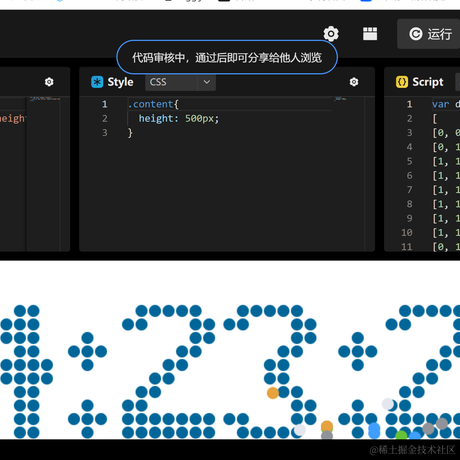Click the Script panel title
The height and width of the screenshot is (460, 460).
click(428, 82)
